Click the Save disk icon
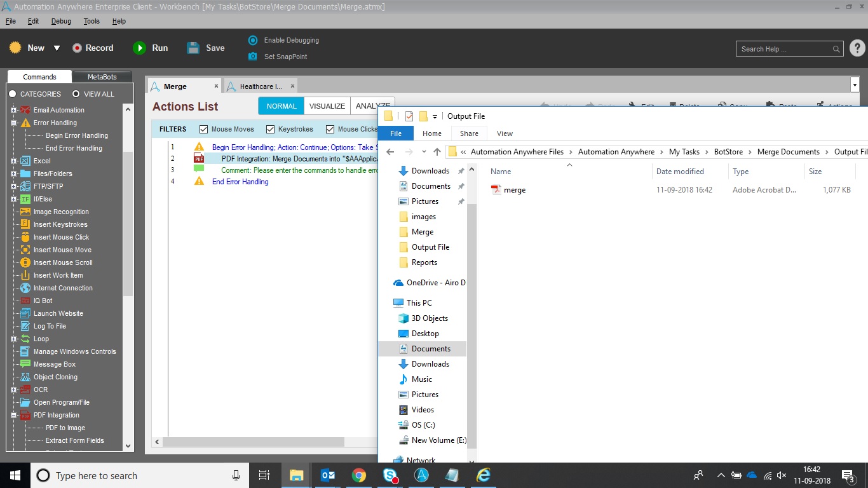 pos(193,48)
